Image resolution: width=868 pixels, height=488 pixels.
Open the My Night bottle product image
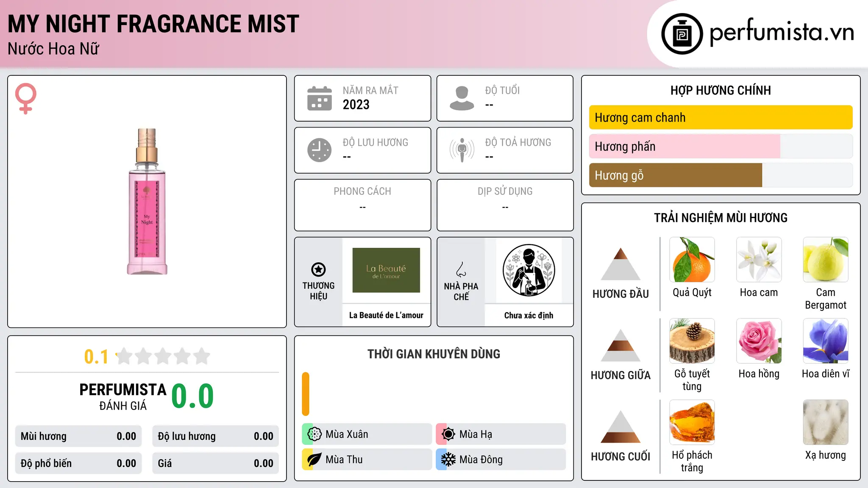147,202
